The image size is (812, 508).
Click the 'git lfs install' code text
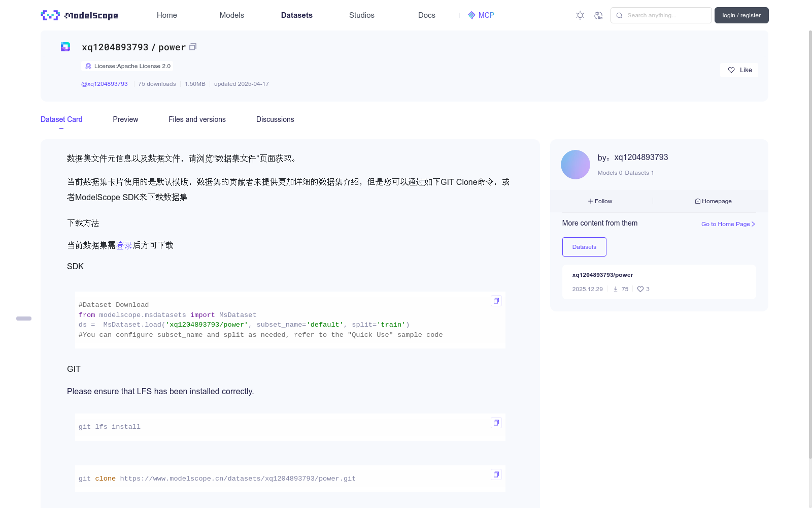(110, 427)
